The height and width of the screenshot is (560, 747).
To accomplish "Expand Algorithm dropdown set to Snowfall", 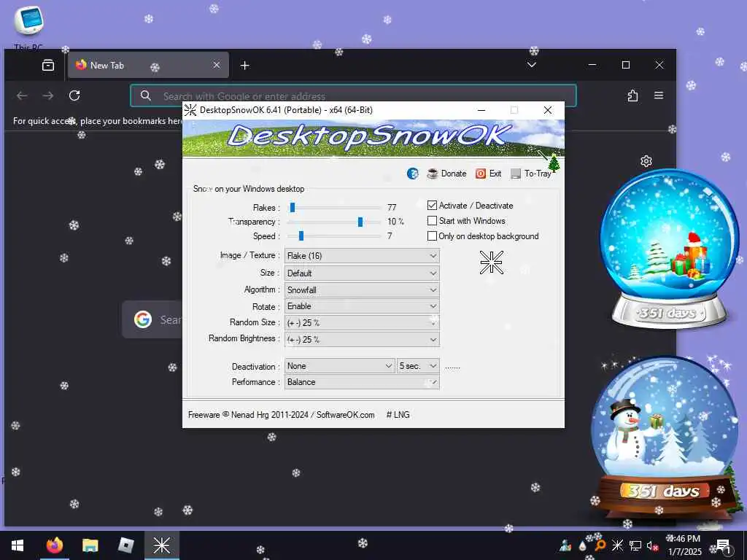I will [x=362, y=290].
